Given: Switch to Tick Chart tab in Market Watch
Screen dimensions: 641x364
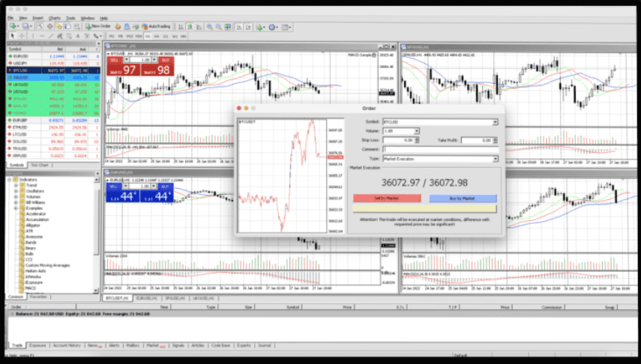Looking at the screenshot, I should [40, 165].
